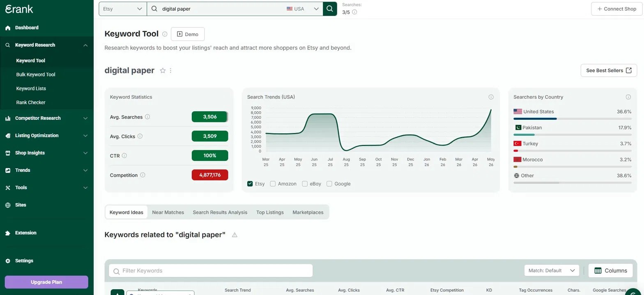The height and width of the screenshot is (295, 644).
Task: Click the Turkey percentage bar
Action: 572,151
